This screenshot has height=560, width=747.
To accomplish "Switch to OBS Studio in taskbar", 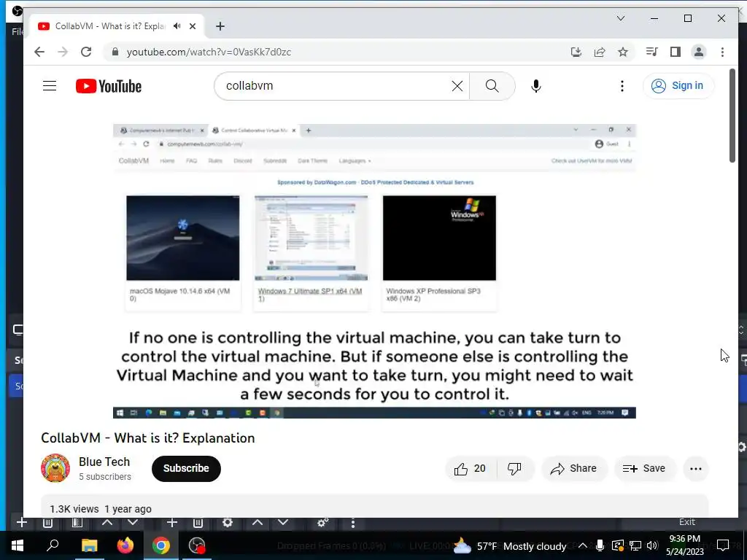I will (x=197, y=545).
